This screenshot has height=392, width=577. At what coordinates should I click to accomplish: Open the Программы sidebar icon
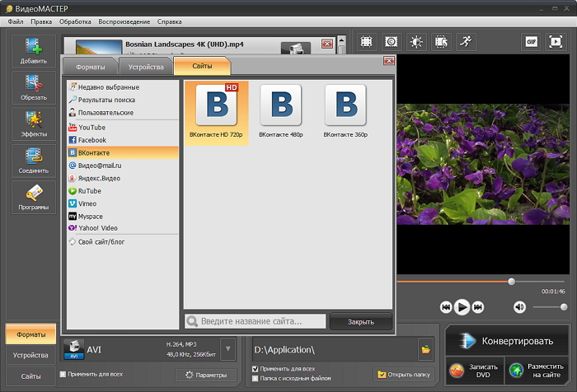pyautogui.click(x=34, y=198)
